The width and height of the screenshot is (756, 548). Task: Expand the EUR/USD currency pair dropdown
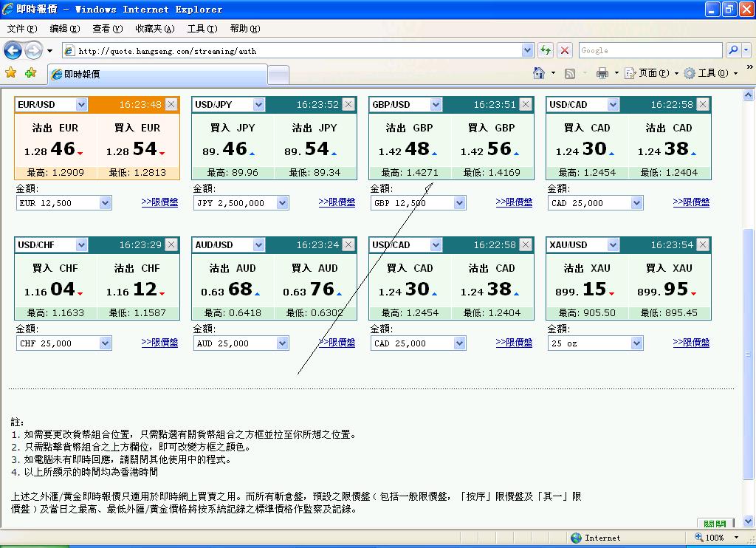click(x=81, y=104)
